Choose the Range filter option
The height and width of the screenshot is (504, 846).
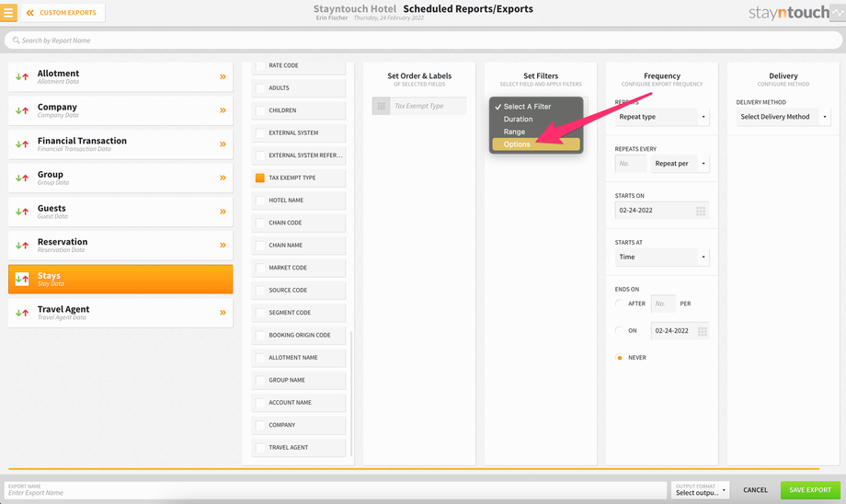[x=536, y=132]
